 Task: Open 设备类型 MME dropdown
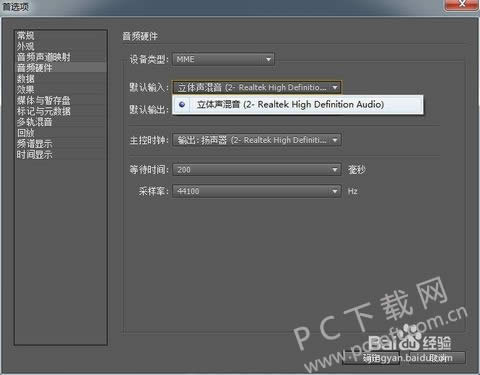(x=223, y=59)
